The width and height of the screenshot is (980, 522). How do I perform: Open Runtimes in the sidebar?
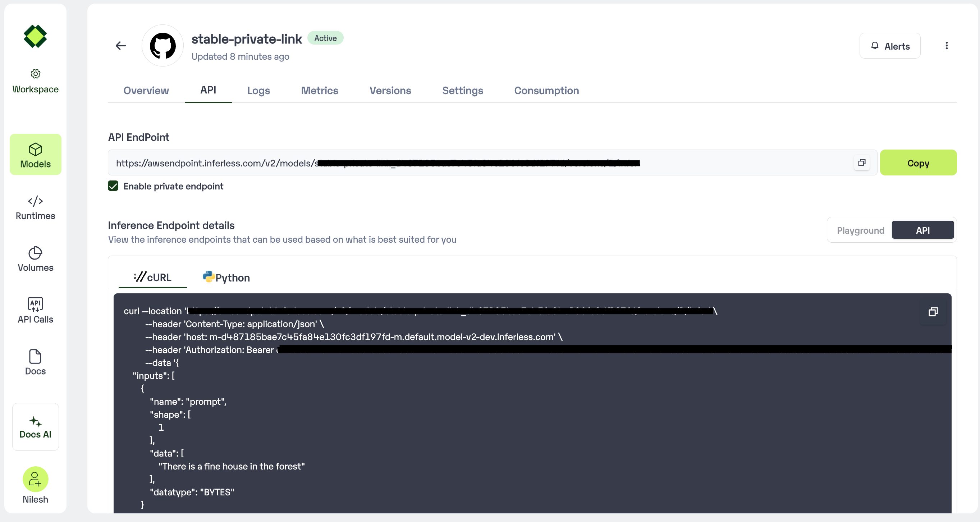(x=35, y=207)
